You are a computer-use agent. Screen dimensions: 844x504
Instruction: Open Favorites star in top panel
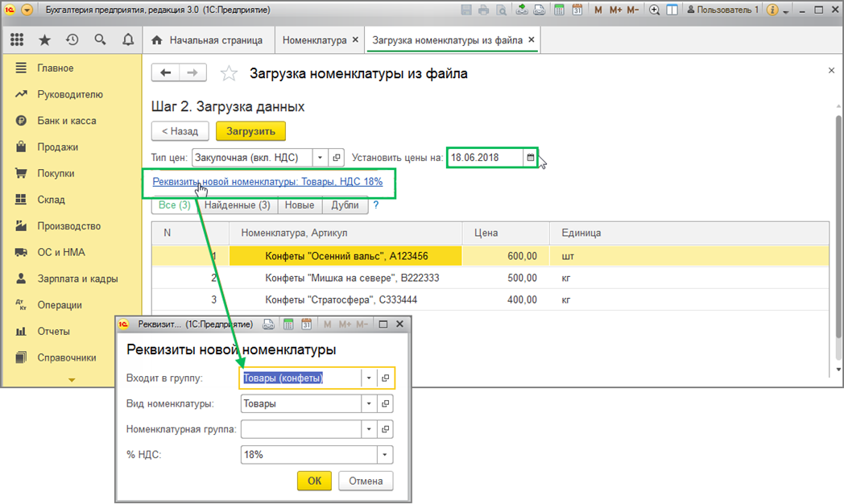tap(44, 39)
